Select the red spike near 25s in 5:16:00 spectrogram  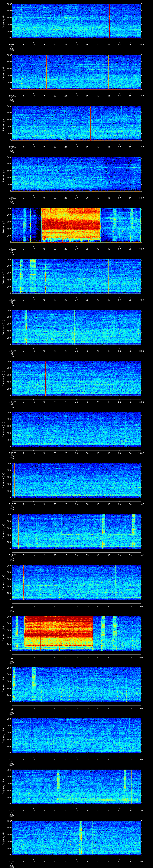click(67, 787)
